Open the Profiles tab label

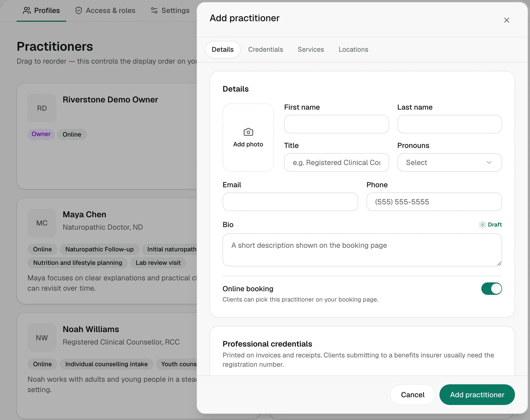tap(47, 10)
